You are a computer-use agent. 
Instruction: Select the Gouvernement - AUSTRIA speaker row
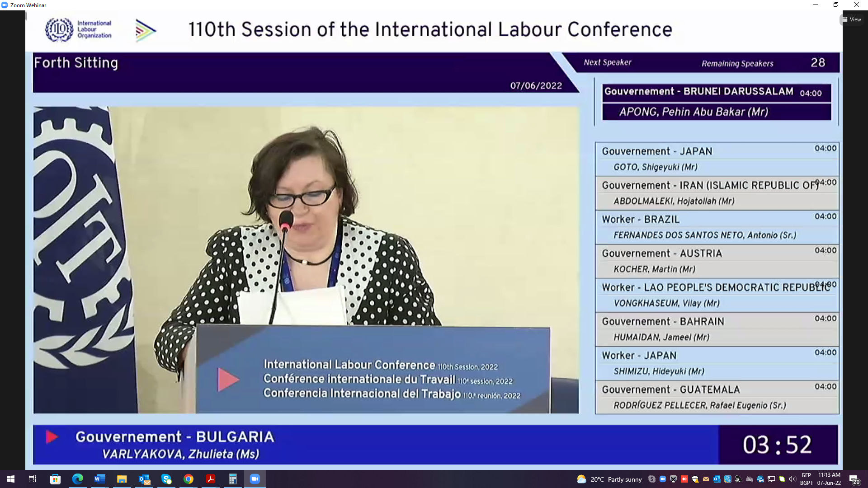tap(717, 261)
